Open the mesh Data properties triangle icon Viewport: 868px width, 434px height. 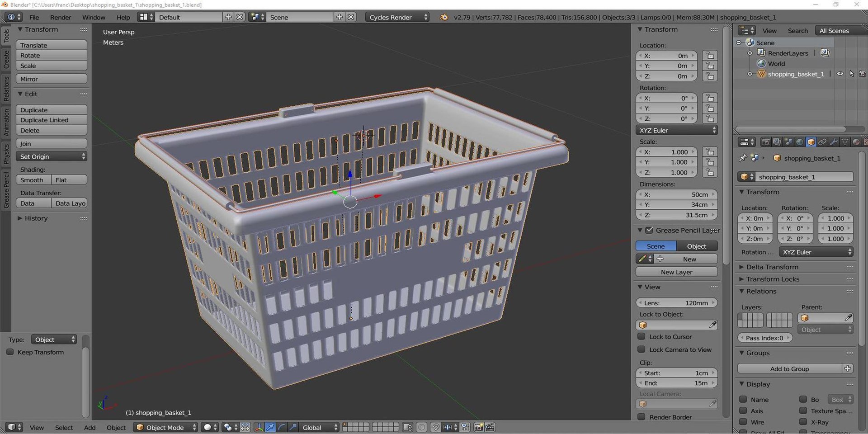845,142
